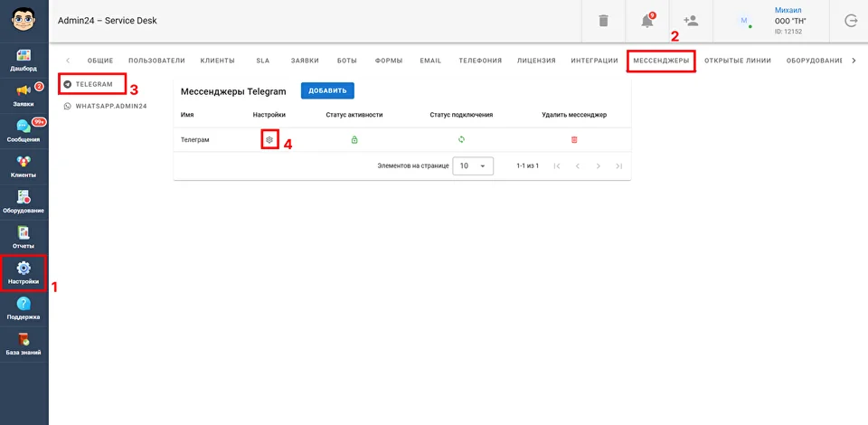Click the Настройки column header
This screenshot has width=868, height=425.
[x=269, y=115]
